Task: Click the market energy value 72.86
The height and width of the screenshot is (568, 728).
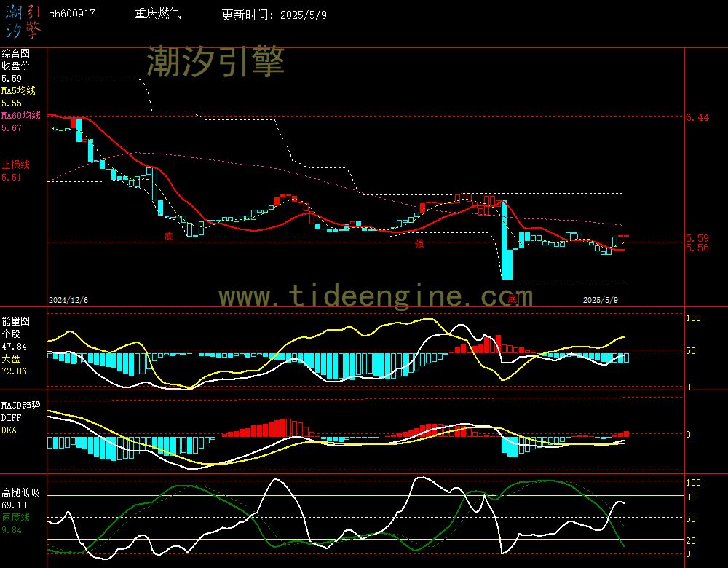Action: (x=14, y=371)
